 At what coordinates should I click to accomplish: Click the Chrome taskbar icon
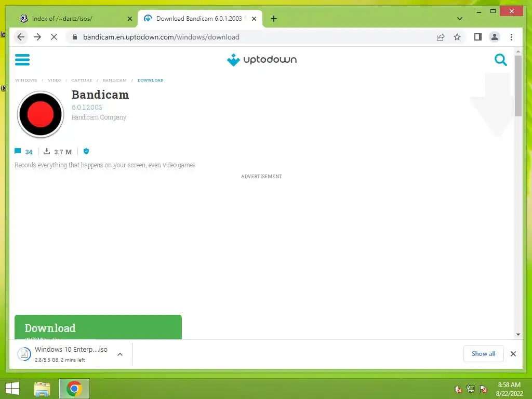click(74, 389)
